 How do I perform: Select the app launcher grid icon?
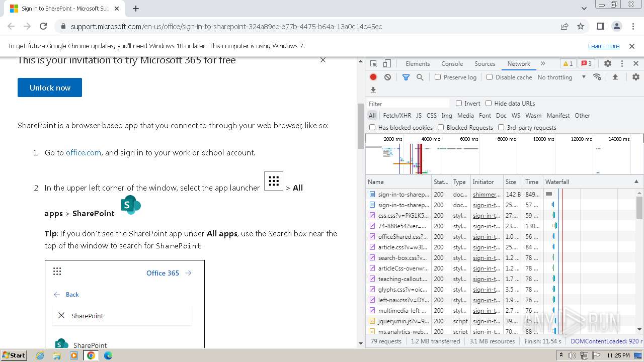pyautogui.click(x=274, y=181)
